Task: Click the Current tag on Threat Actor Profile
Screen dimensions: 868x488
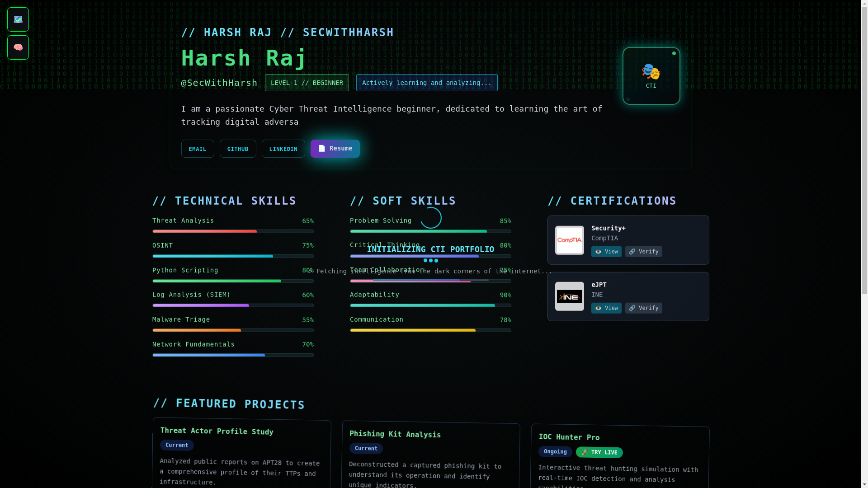Action: coord(177,445)
